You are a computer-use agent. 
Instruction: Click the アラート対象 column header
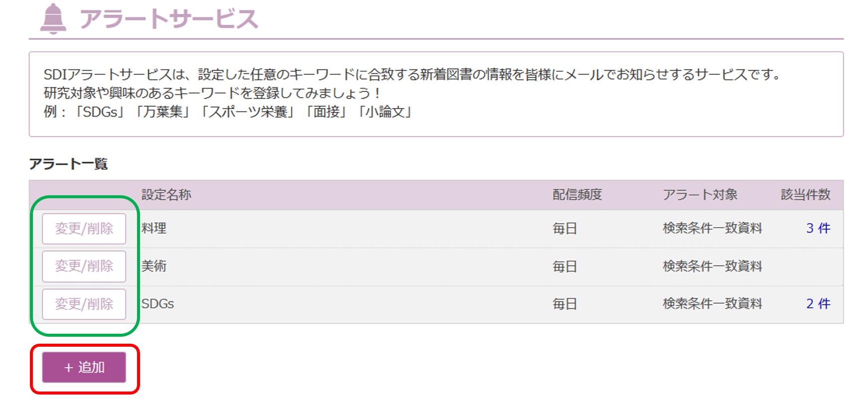[700, 195]
